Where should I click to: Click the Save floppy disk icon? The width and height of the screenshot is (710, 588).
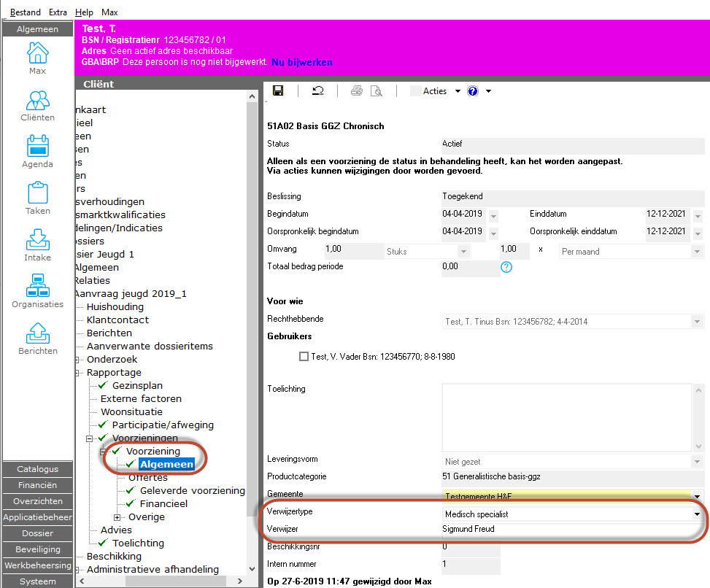pos(278,91)
